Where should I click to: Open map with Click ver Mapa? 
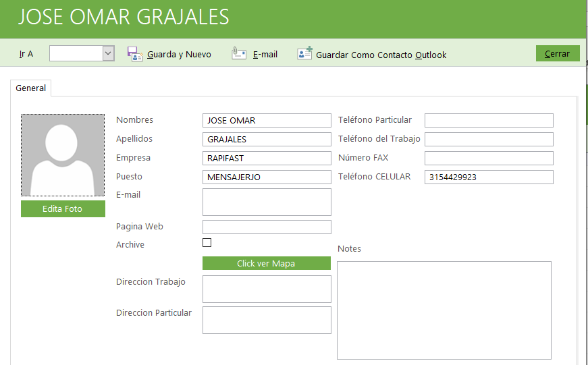[266, 263]
